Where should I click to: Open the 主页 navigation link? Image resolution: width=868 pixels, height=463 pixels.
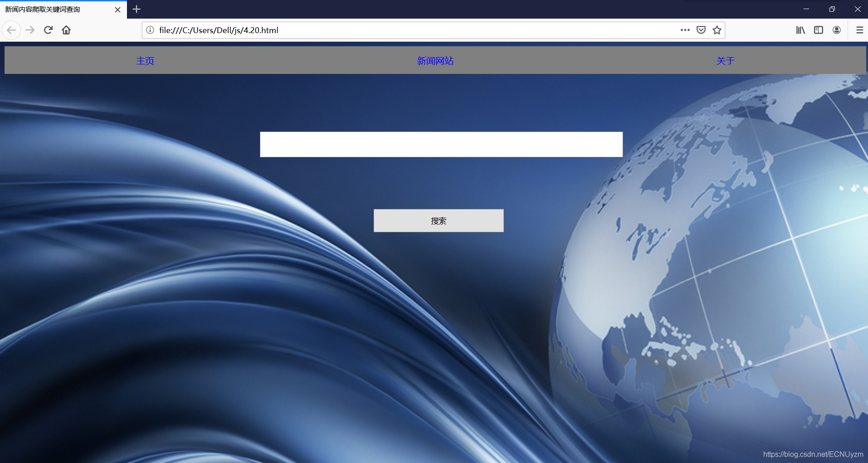point(145,61)
